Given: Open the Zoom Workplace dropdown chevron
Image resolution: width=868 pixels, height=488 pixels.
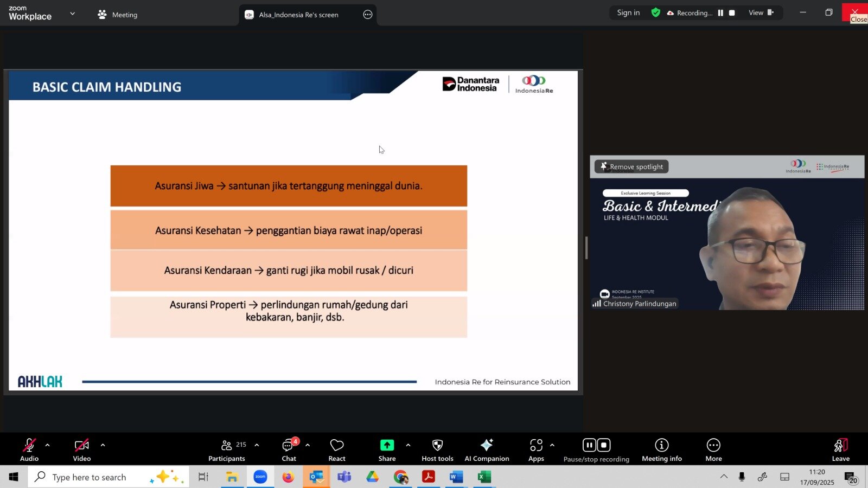Looking at the screenshot, I should pyautogui.click(x=73, y=14).
